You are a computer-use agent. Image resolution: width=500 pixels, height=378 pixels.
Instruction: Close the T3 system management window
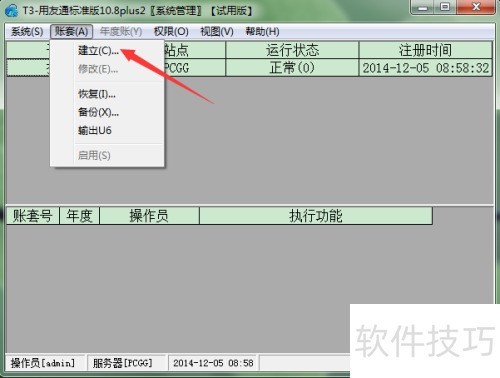[476, 7]
